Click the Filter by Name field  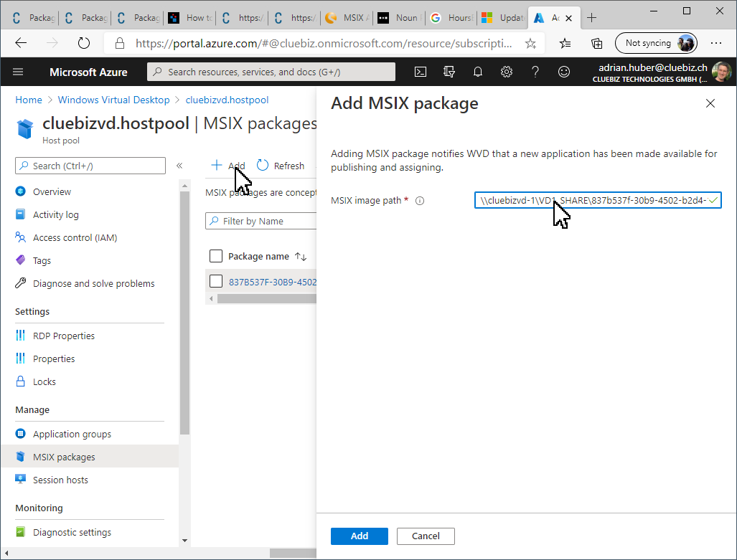point(261,222)
